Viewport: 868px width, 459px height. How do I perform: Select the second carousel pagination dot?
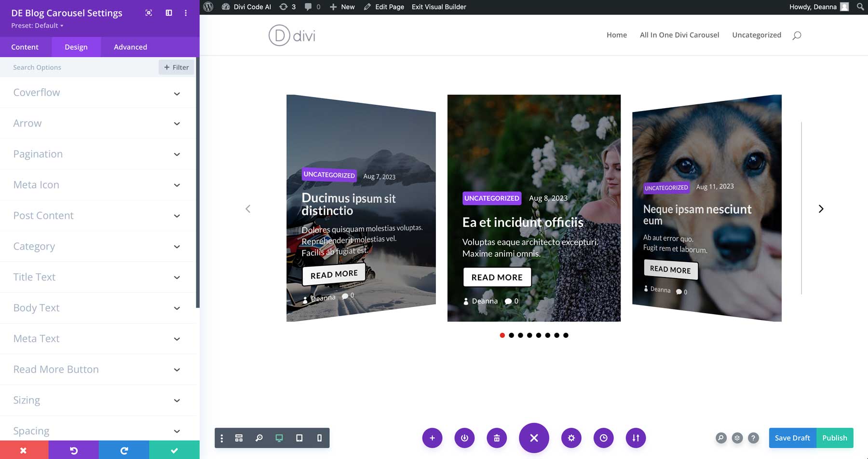pos(511,335)
